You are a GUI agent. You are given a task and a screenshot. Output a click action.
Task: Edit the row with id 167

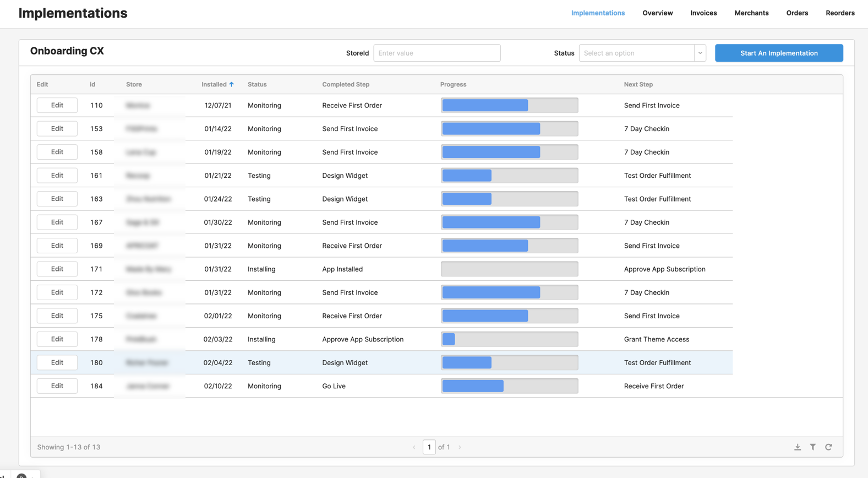click(x=57, y=222)
